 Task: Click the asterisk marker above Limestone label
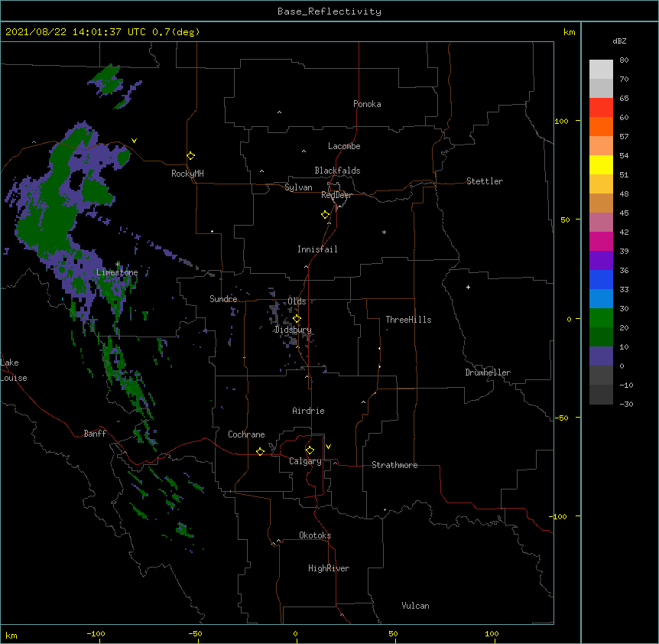(x=118, y=265)
